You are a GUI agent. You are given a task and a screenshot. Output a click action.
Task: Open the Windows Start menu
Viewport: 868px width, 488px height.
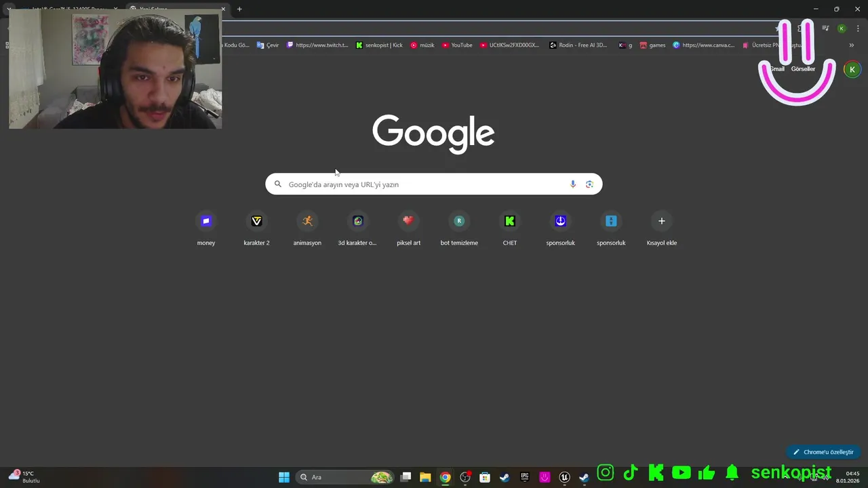(284, 477)
